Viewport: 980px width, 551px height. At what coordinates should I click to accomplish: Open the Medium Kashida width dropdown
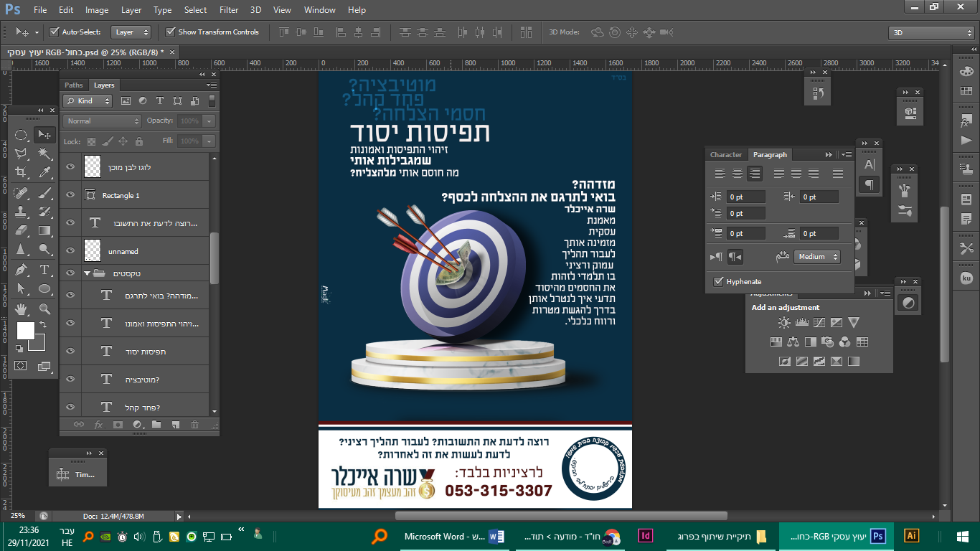pyautogui.click(x=816, y=257)
